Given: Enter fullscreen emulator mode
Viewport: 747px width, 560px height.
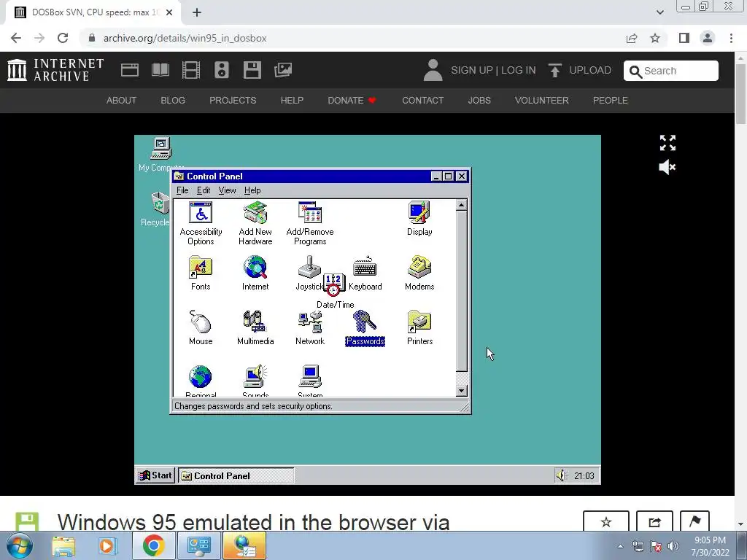Looking at the screenshot, I should [x=667, y=143].
